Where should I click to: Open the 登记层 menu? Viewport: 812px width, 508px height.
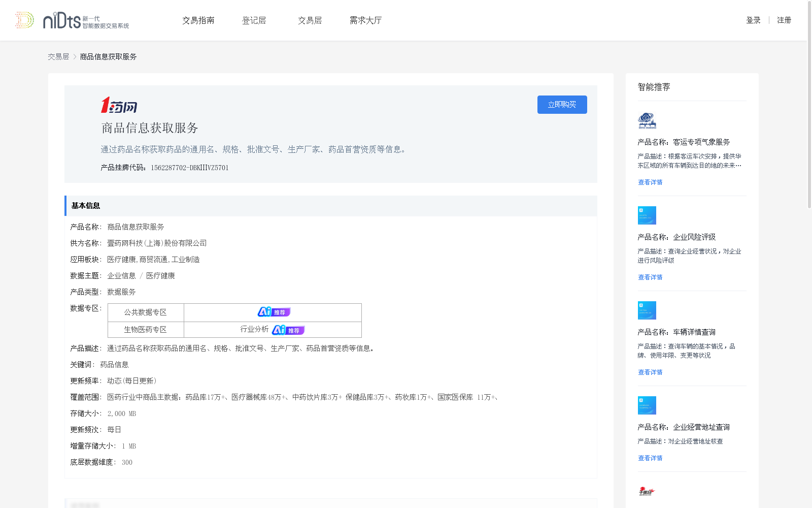pyautogui.click(x=254, y=20)
